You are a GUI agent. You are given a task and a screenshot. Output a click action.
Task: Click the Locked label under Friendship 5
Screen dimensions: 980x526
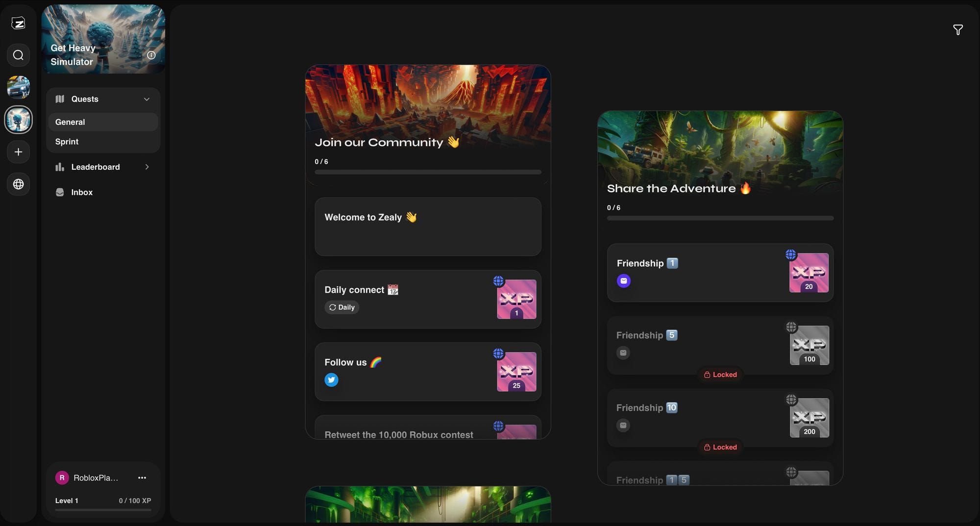[720, 375]
